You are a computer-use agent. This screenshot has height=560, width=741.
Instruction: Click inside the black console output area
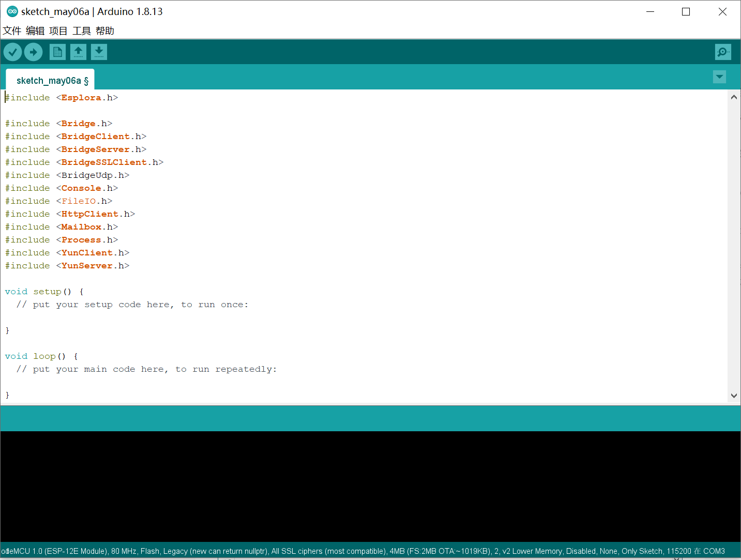click(x=370, y=486)
